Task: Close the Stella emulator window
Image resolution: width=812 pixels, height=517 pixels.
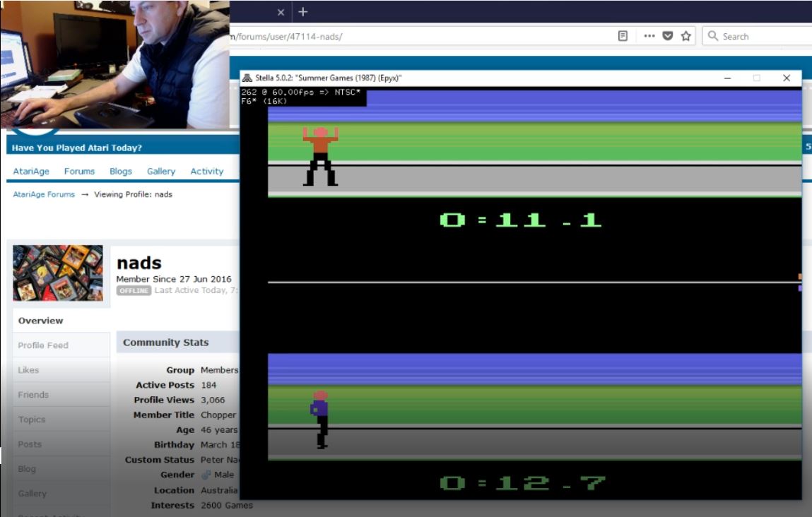Action: (786, 78)
